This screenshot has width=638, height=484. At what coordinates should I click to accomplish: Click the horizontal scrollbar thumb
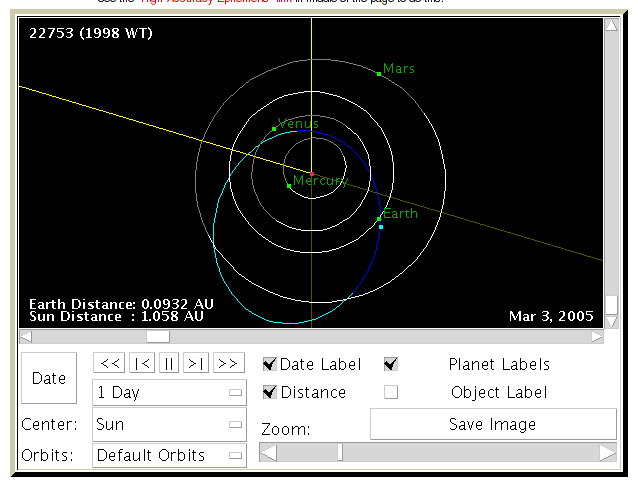click(x=158, y=337)
